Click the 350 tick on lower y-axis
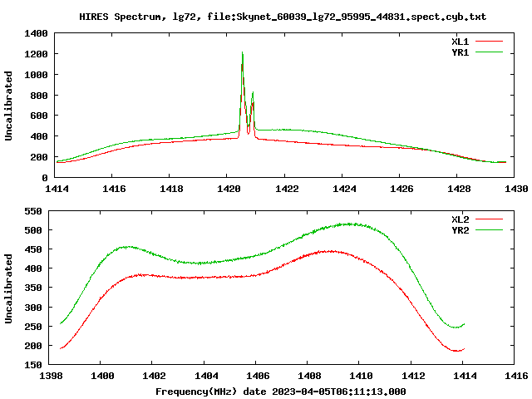This screenshot has height=399, width=532. point(33,288)
